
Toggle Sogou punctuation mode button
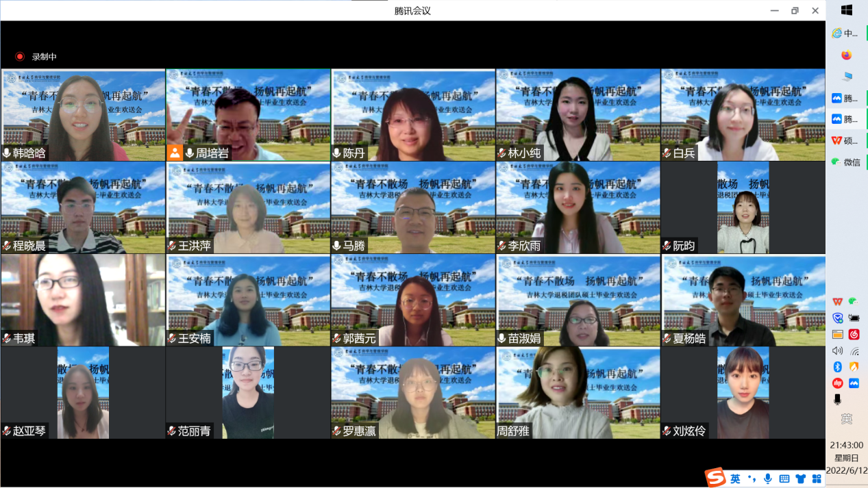(752, 478)
